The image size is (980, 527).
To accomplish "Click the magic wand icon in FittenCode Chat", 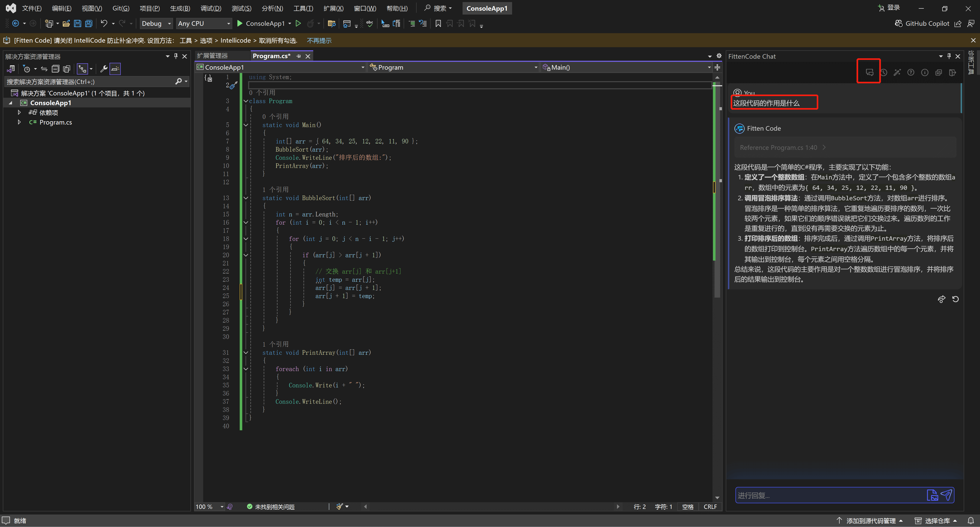I will (x=897, y=72).
